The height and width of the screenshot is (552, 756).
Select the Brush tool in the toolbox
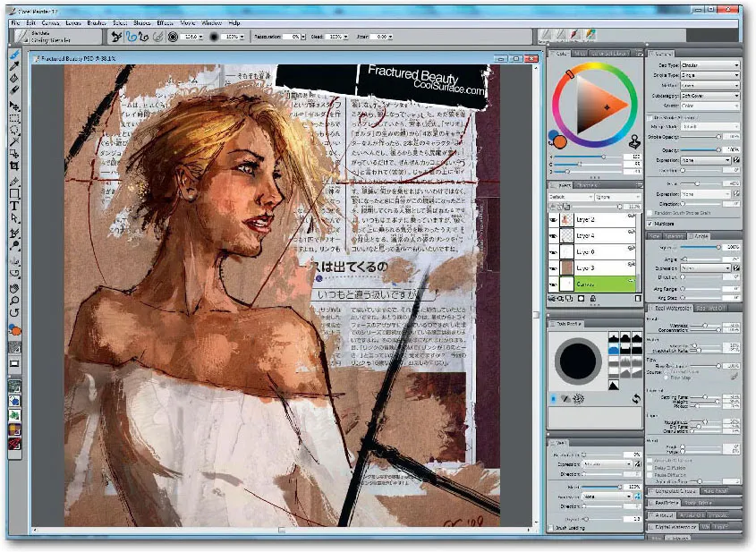pyautogui.click(x=14, y=54)
